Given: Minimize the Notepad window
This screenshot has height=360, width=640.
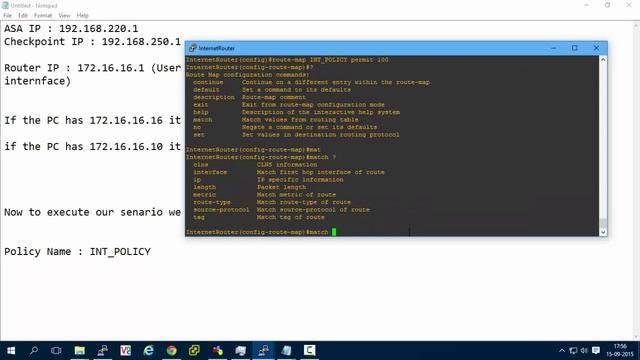Looking at the screenshot, I should [587, 5].
